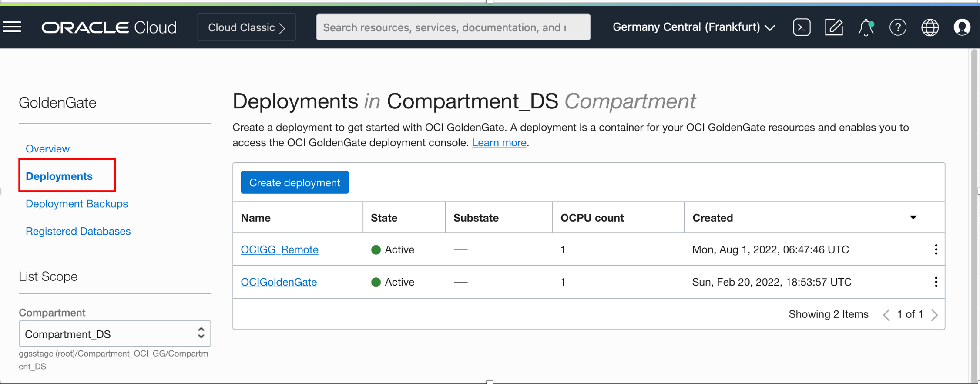The width and height of the screenshot is (980, 384).
Task: Click the help question mark icon
Action: coord(898,27)
